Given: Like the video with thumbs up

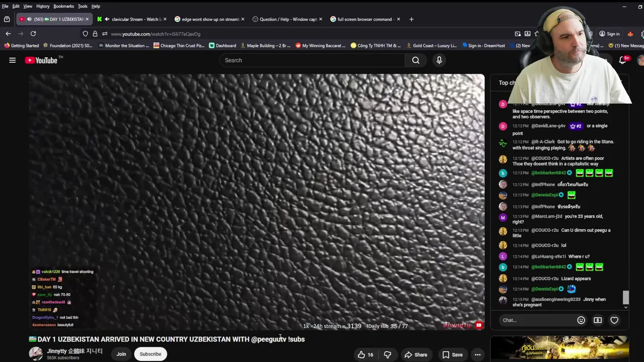Looking at the screenshot, I should (x=366, y=354).
